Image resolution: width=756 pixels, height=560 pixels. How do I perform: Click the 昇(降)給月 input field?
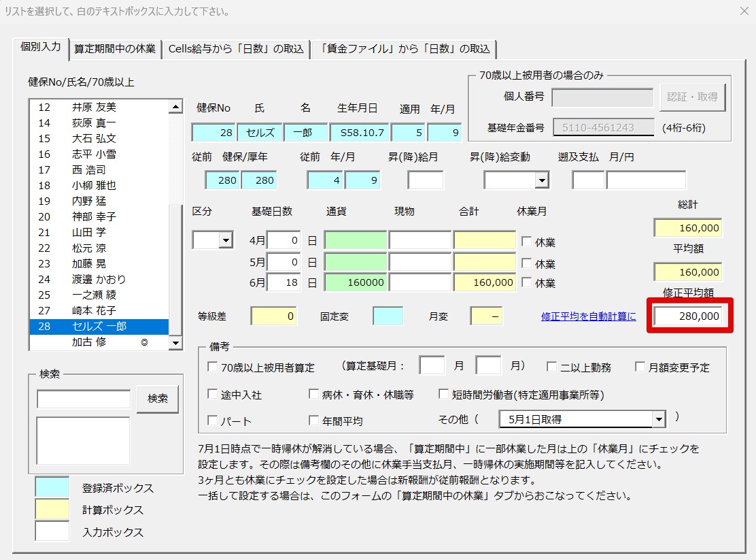pyautogui.click(x=426, y=180)
